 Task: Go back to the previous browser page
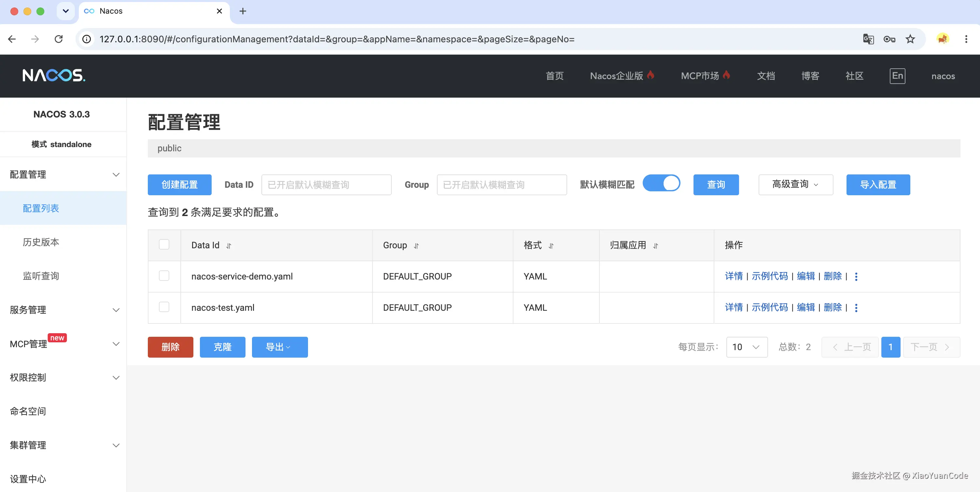pos(12,39)
